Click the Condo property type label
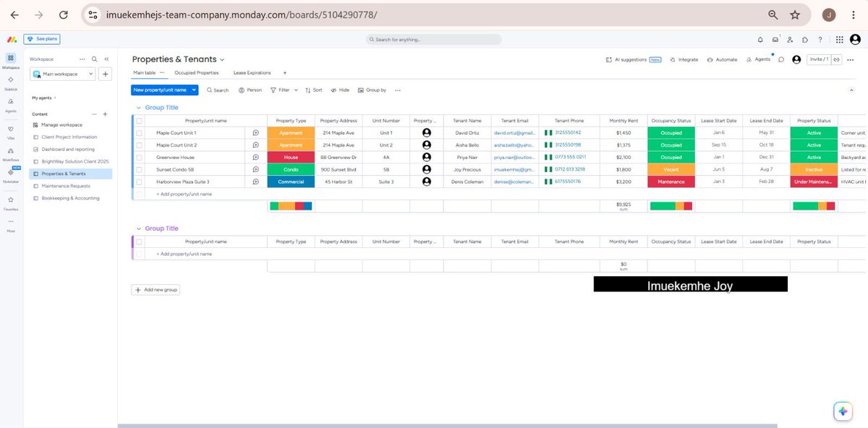 click(291, 169)
